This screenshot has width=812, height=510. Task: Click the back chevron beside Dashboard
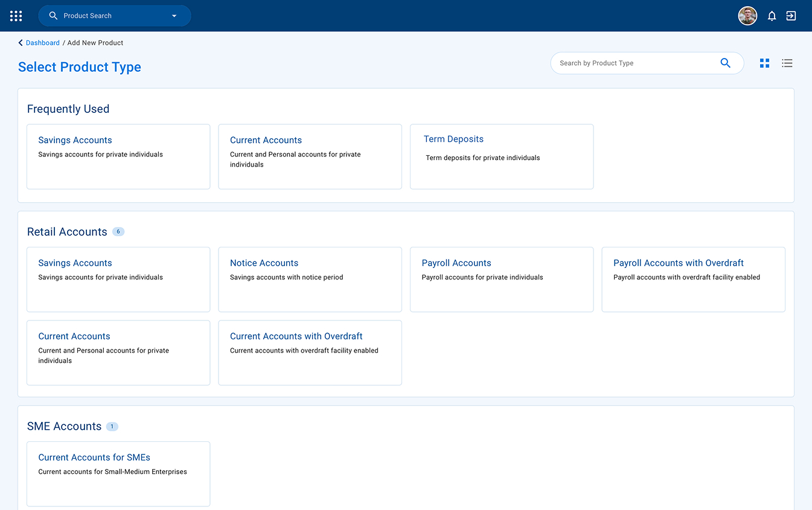coord(21,43)
